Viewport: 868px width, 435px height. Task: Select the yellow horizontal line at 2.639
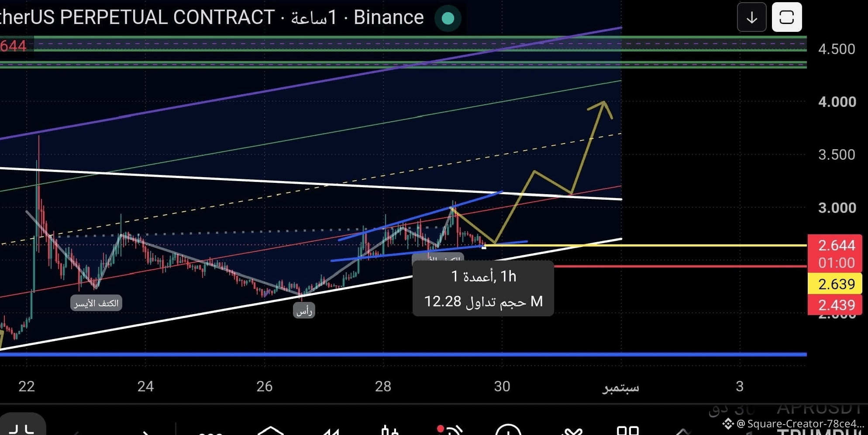(645, 245)
